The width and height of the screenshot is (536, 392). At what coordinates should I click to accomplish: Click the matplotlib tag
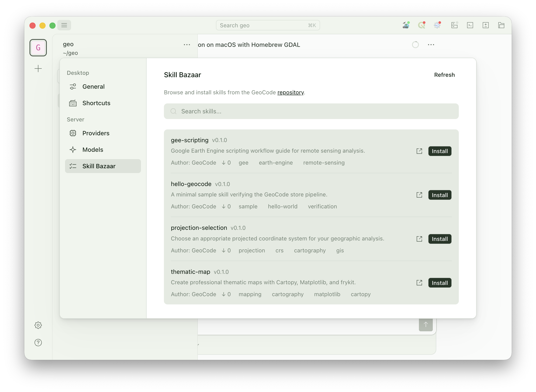point(327,294)
